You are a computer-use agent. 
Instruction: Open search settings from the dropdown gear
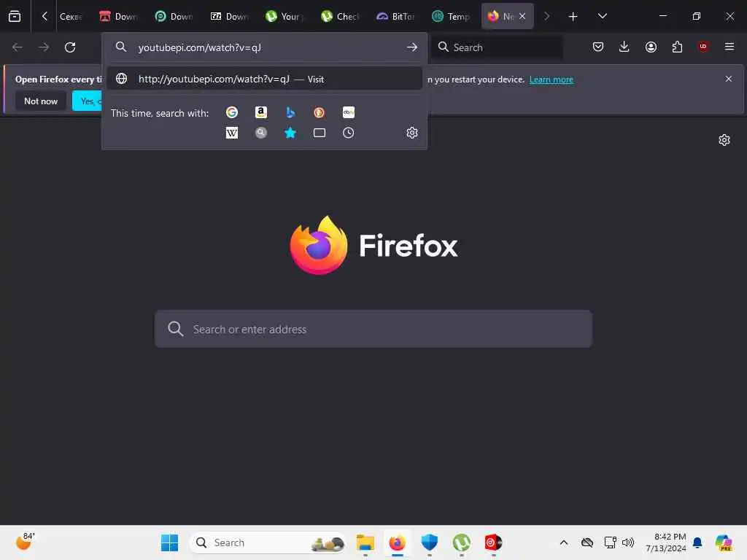(x=412, y=133)
